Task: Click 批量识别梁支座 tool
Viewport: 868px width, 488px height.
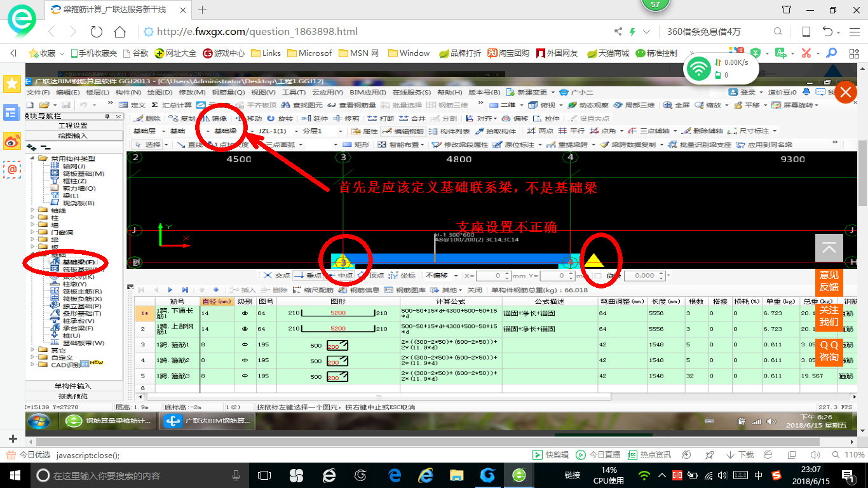Action: (x=700, y=145)
